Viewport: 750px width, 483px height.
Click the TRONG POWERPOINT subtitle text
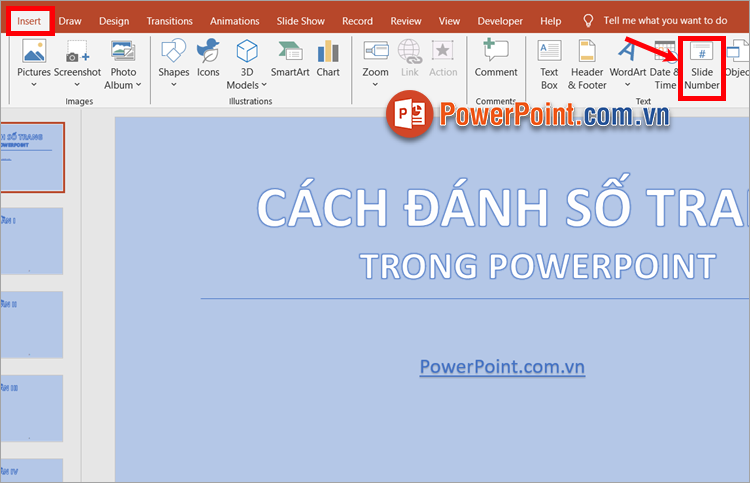tap(538, 266)
